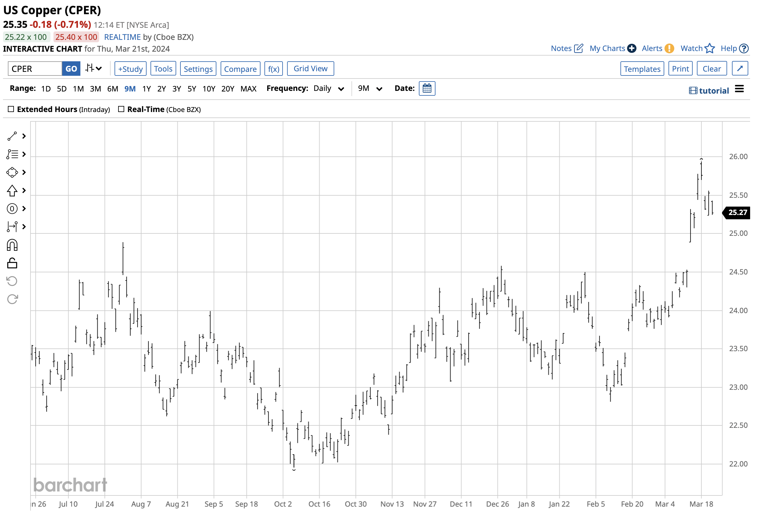Click the magnet snap tool icon

click(12, 245)
